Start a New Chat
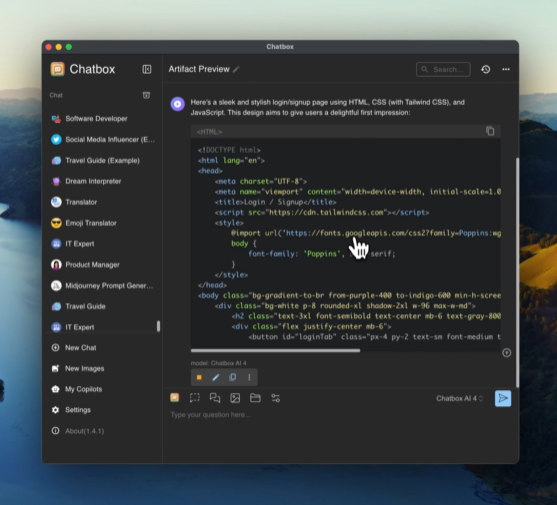557x505 pixels. coord(102,348)
